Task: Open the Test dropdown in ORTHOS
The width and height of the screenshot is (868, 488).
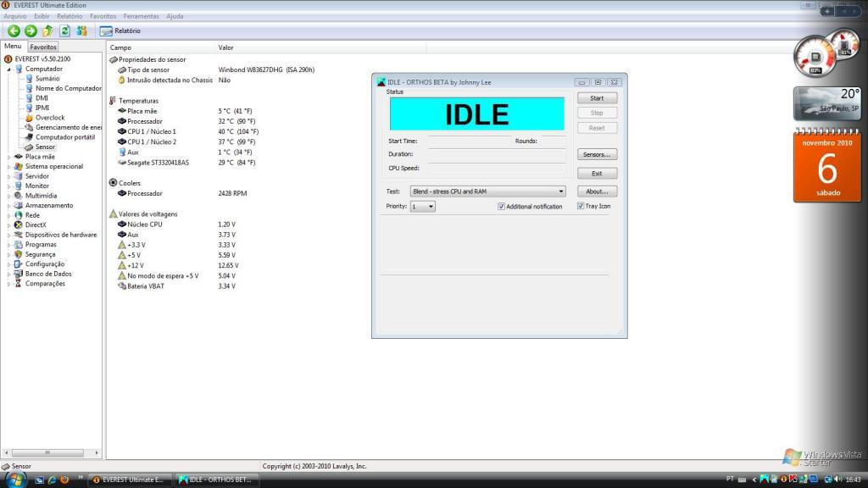Action: [x=487, y=191]
